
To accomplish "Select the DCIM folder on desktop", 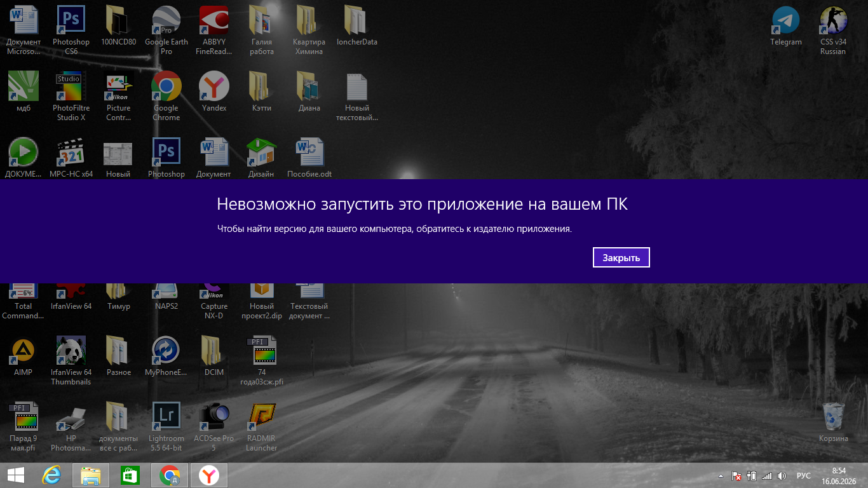I will point(214,355).
